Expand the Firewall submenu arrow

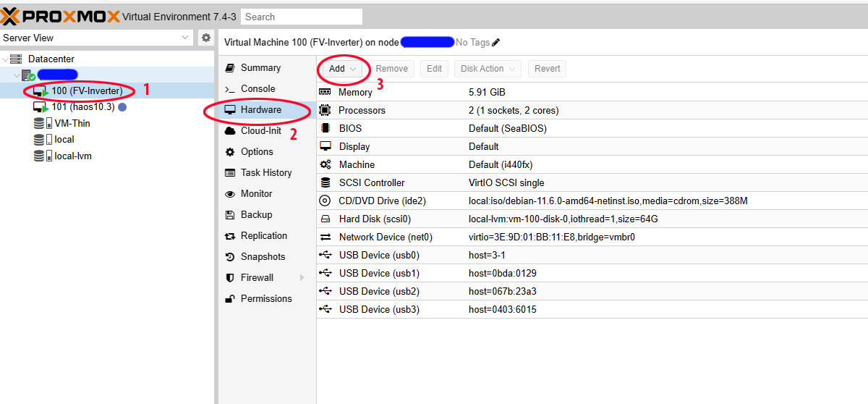click(302, 278)
